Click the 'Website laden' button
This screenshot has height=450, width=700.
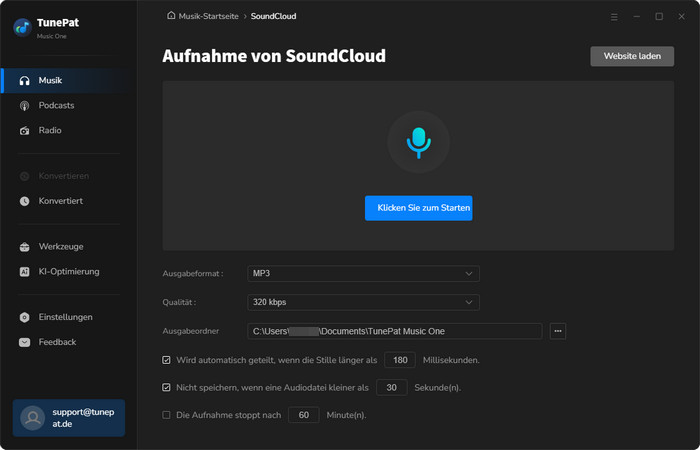[x=632, y=56]
